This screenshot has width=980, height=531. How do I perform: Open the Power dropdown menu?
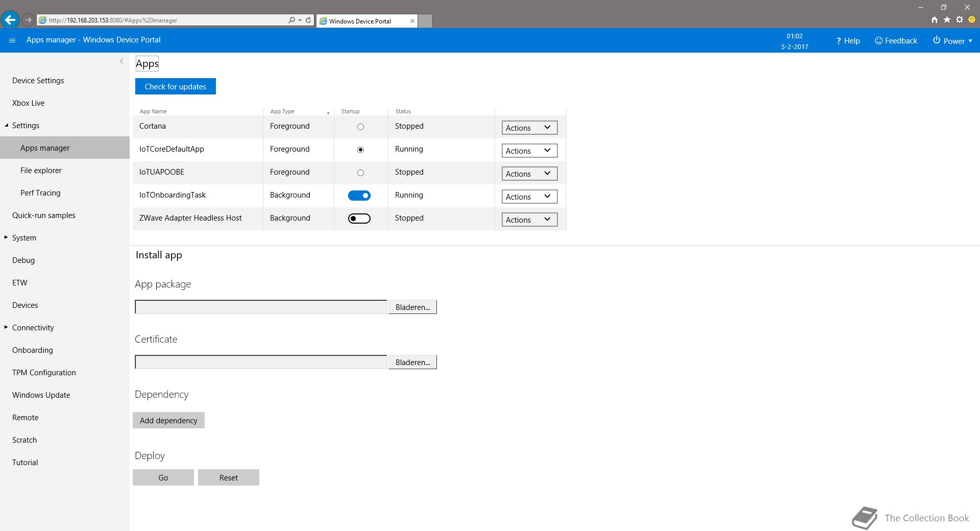[x=952, y=41]
